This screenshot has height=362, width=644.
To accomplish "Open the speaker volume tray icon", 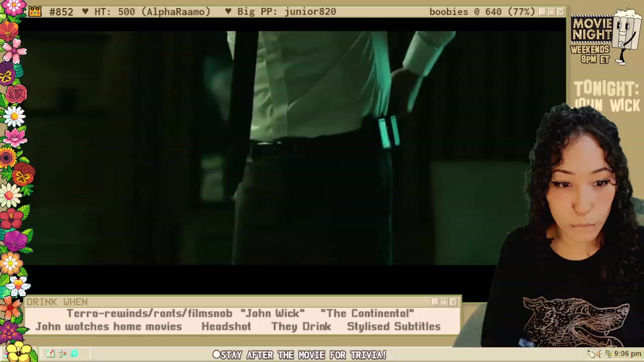I will click(x=599, y=354).
